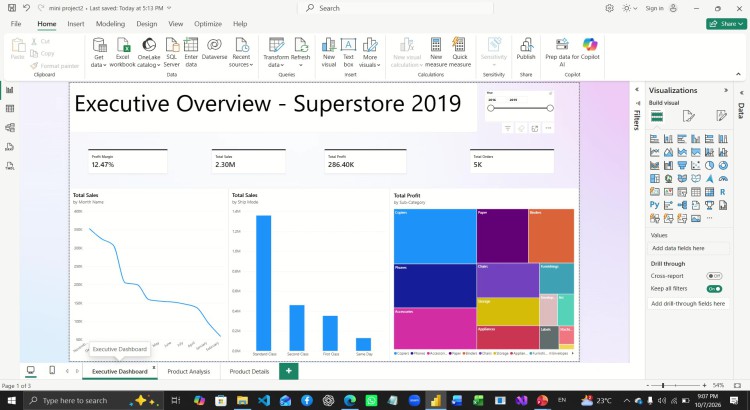
Task: Open the Windows Start menu
Action: tap(11, 400)
